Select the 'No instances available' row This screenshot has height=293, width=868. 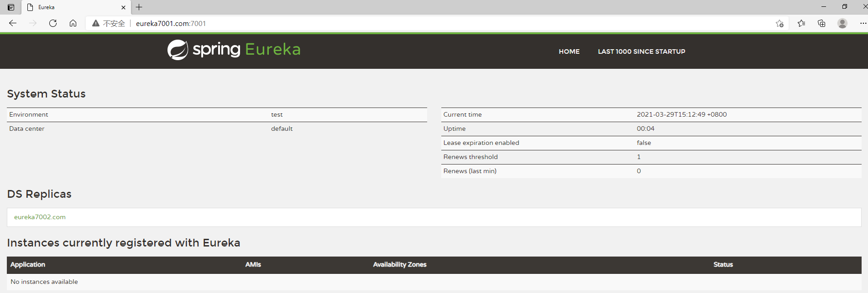[434, 282]
